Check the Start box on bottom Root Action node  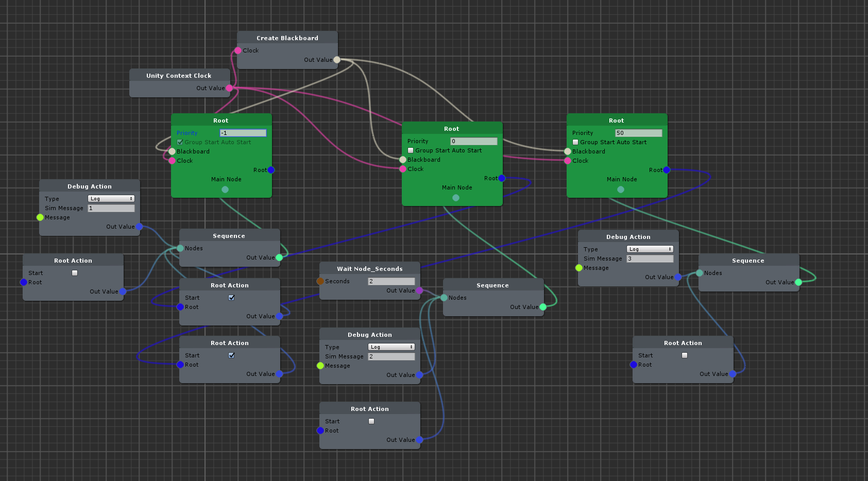click(371, 421)
